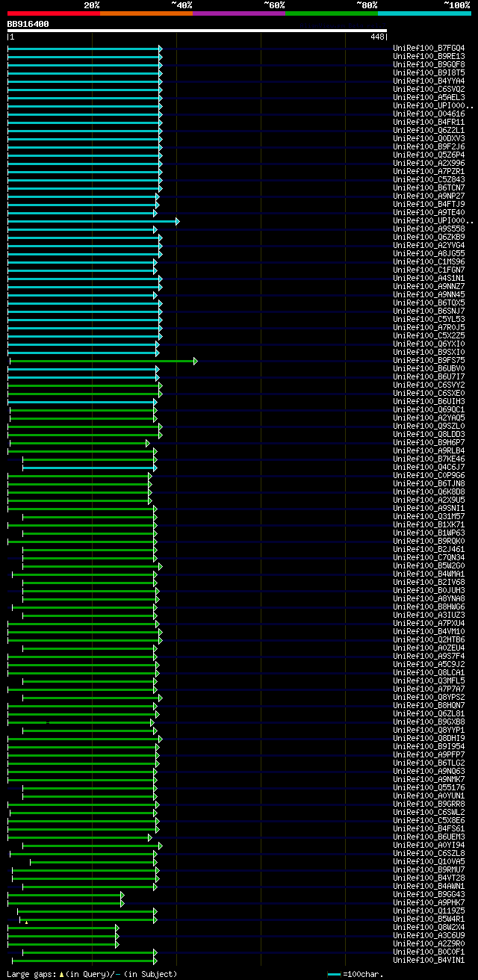Click label UniRef100_B7KE46
Image resolution: width=478 pixels, height=980 pixels.
click(429, 459)
